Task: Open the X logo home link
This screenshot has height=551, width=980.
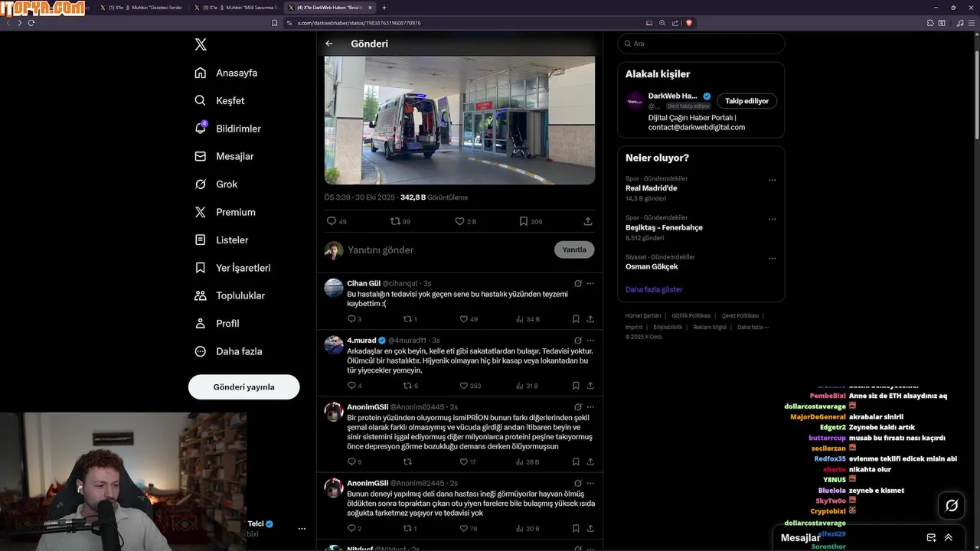Action: point(201,44)
